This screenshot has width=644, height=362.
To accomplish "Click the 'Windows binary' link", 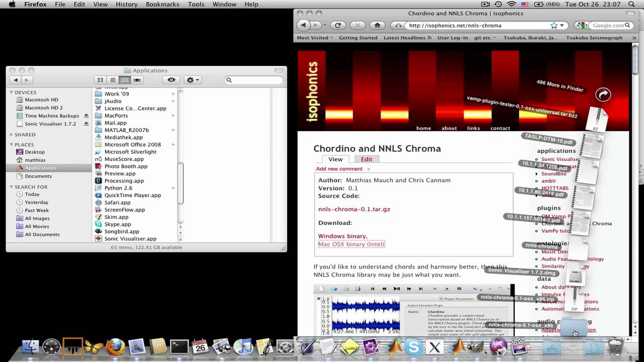I will pos(342,236).
